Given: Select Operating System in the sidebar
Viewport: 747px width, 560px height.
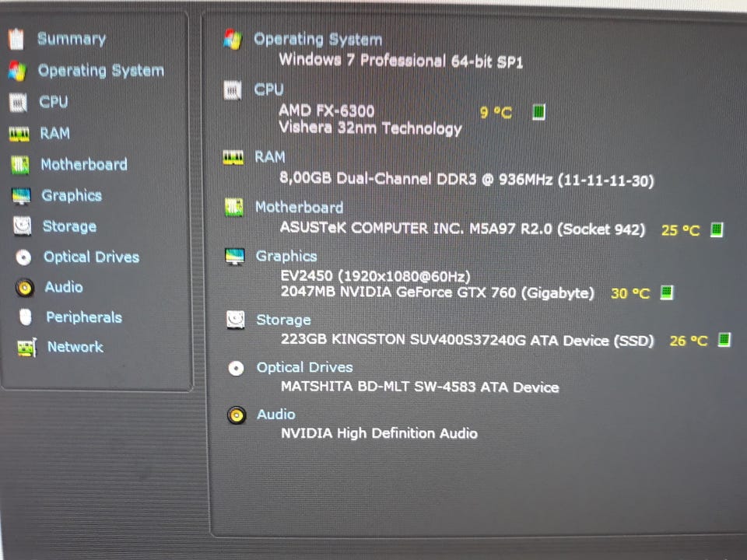Looking at the screenshot, I should point(100,71).
